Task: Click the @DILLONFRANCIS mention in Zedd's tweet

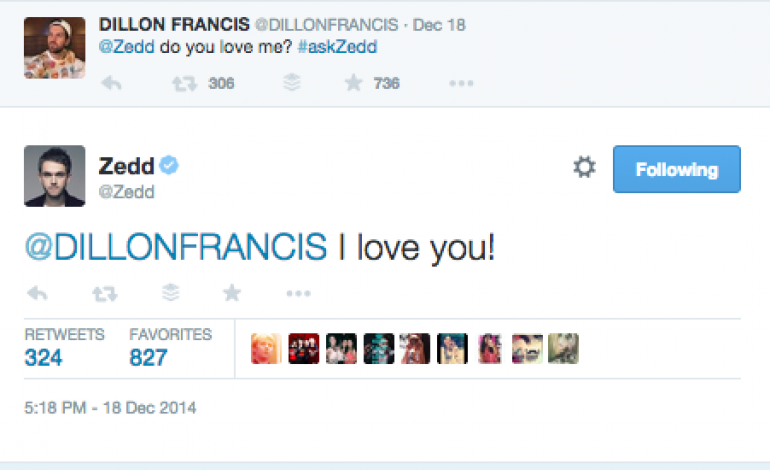Action: pos(176,246)
